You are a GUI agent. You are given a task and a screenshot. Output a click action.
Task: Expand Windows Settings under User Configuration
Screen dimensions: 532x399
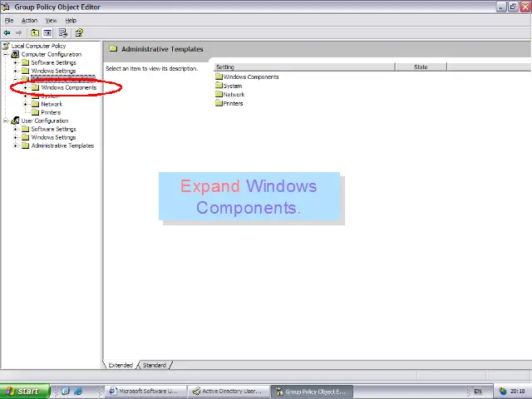(15, 137)
